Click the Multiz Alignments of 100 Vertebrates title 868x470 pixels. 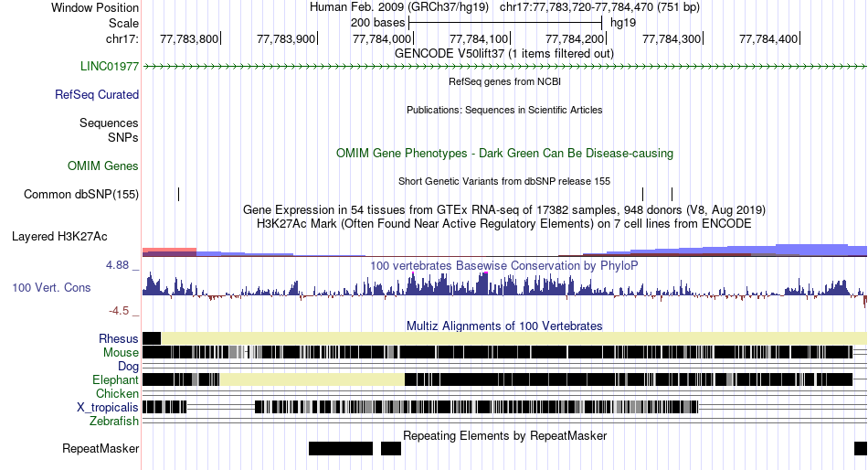pos(504,326)
